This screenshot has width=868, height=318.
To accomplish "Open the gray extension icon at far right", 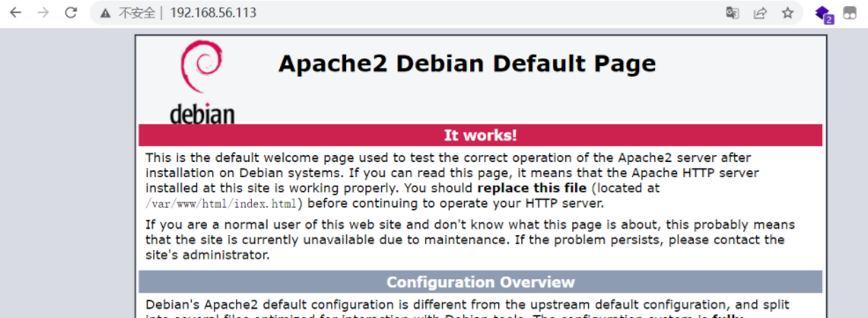I will click(850, 13).
